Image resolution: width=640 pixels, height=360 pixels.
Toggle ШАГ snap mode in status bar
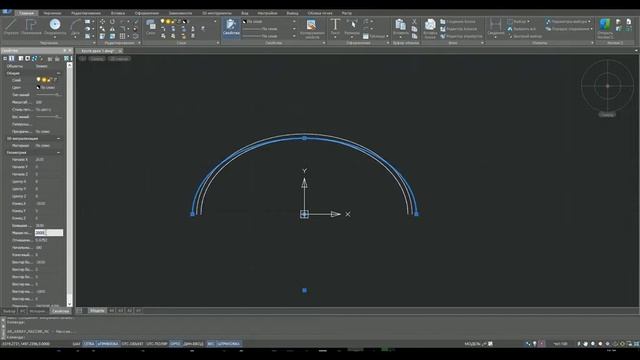76,344
